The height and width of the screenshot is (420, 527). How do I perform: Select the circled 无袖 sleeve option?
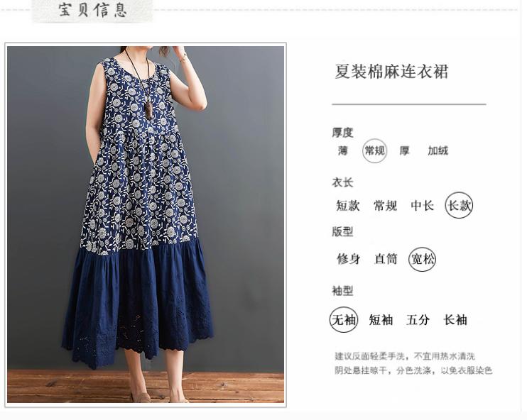(344, 320)
